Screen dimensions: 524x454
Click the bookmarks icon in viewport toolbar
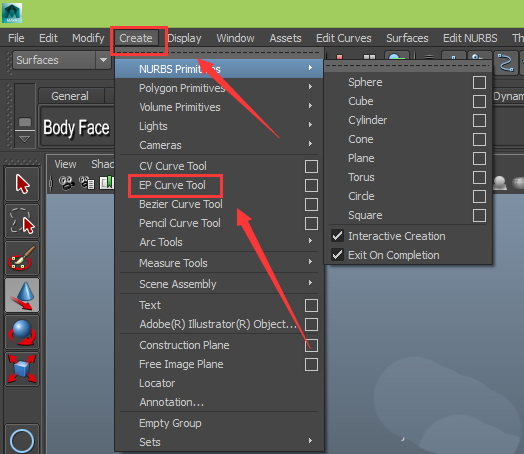coord(107,183)
